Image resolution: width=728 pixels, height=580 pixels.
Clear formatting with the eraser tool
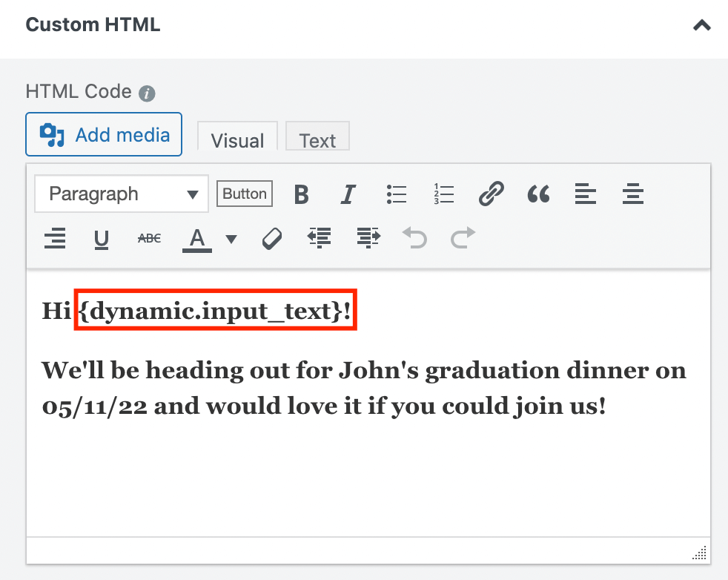(271, 238)
